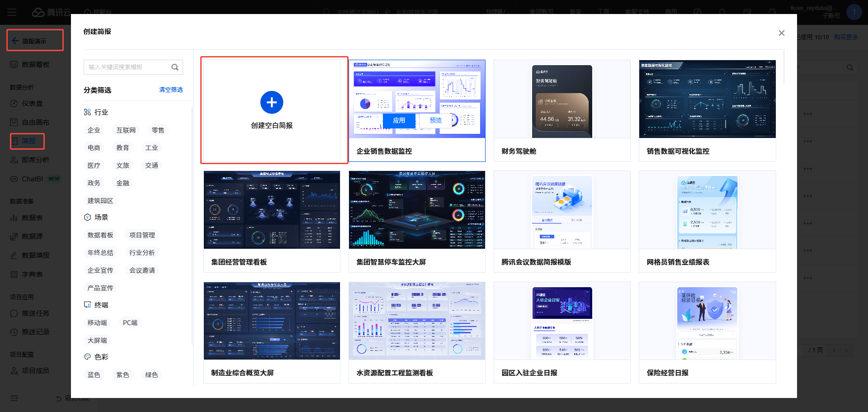
Task: Collapse the sidebar with the bottom-left icon
Action: [14, 398]
